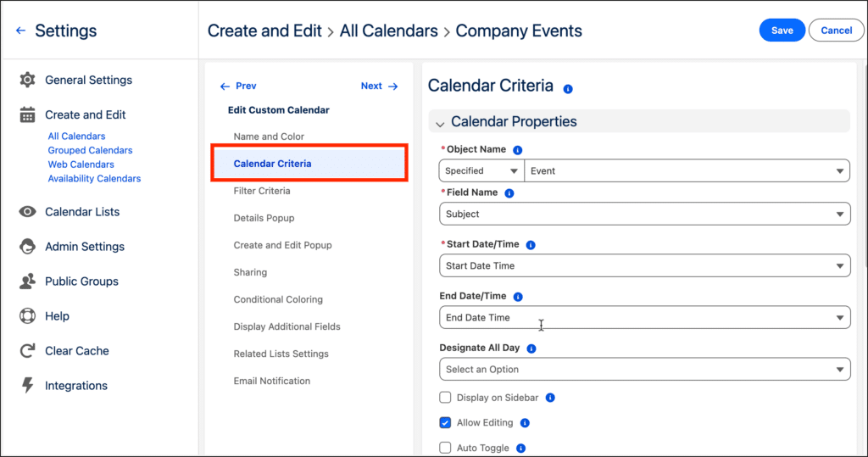Click the Integrations lightning bolt icon
868x457 pixels.
pos(28,386)
